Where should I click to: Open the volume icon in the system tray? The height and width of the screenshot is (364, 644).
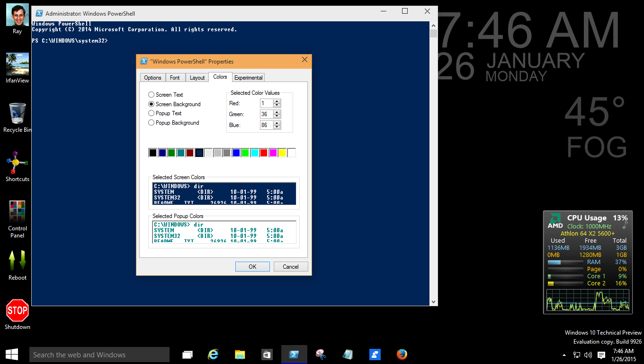588,355
